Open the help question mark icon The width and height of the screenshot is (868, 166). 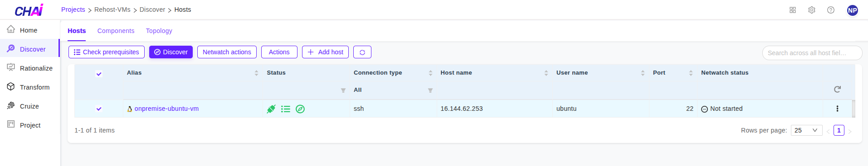tap(831, 10)
